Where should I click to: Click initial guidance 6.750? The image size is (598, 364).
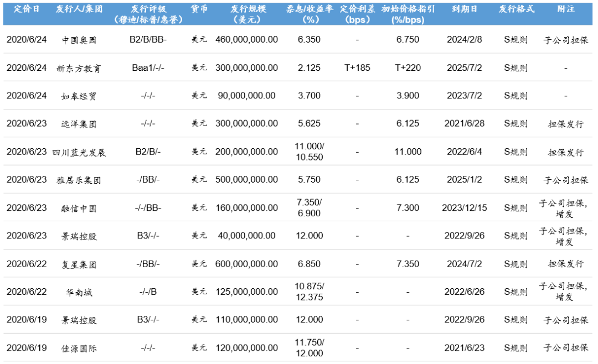[408, 40]
